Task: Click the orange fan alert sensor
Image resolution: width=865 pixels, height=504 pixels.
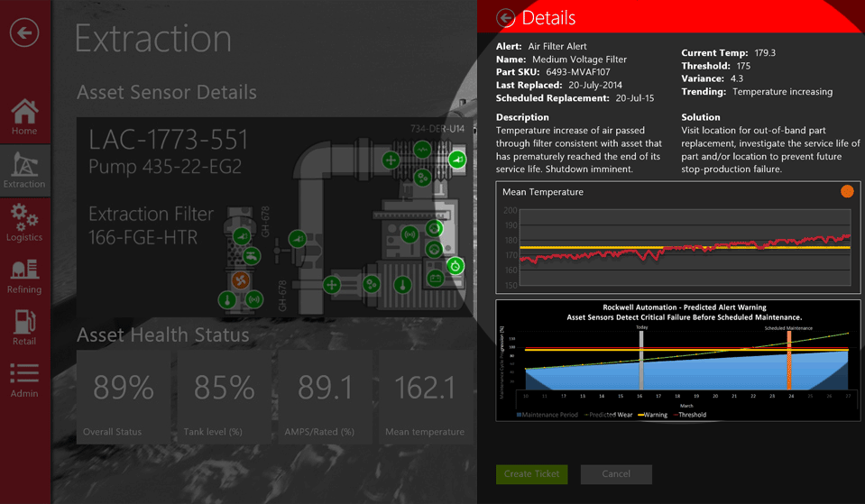Action: pyautogui.click(x=239, y=281)
